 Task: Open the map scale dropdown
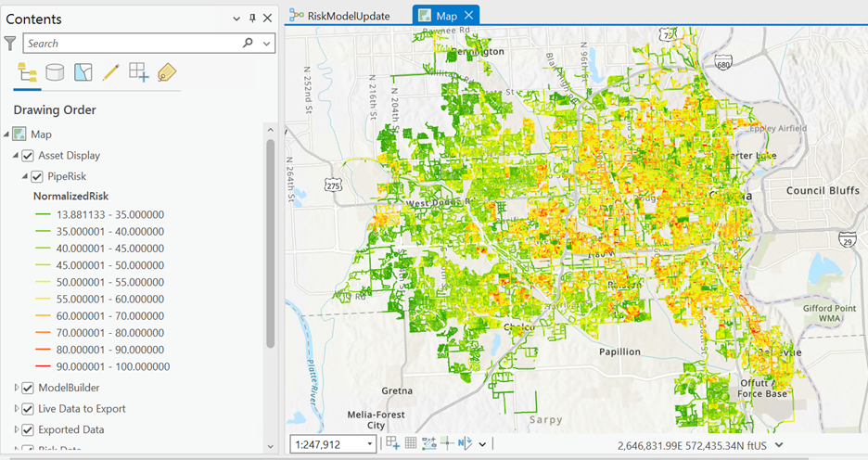[x=370, y=444]
